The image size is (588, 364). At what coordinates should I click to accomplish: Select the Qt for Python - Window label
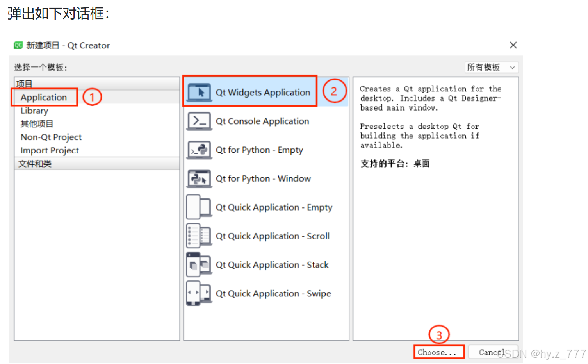[x=263, y=178]
